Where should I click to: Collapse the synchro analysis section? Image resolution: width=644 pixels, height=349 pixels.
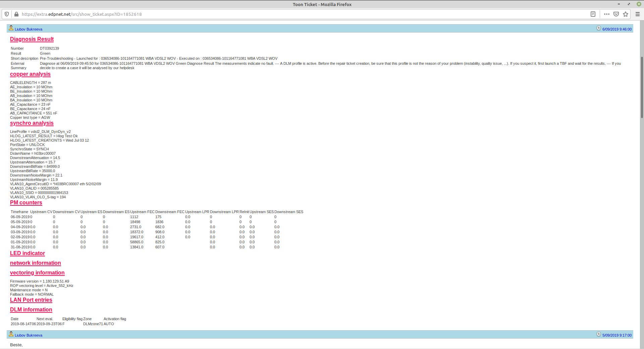32,123
